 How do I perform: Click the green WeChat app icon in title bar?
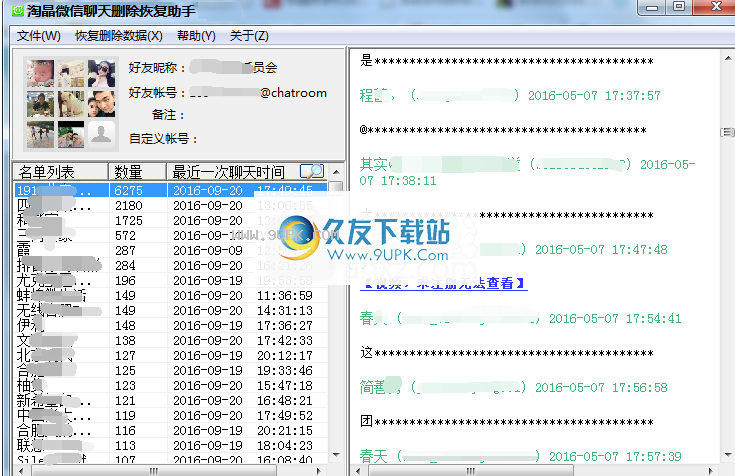[x=18, y=10]
